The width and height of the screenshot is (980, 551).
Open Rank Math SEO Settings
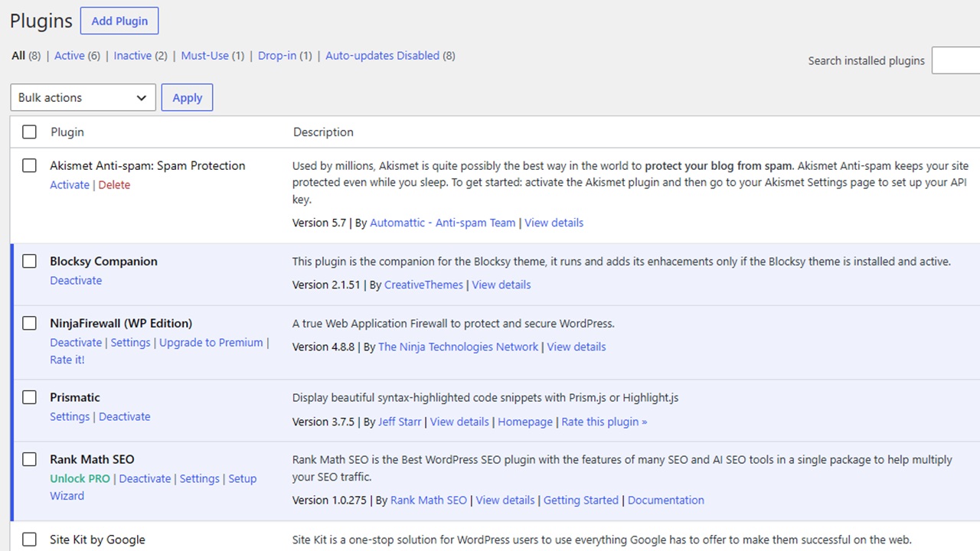coord(200,478)
